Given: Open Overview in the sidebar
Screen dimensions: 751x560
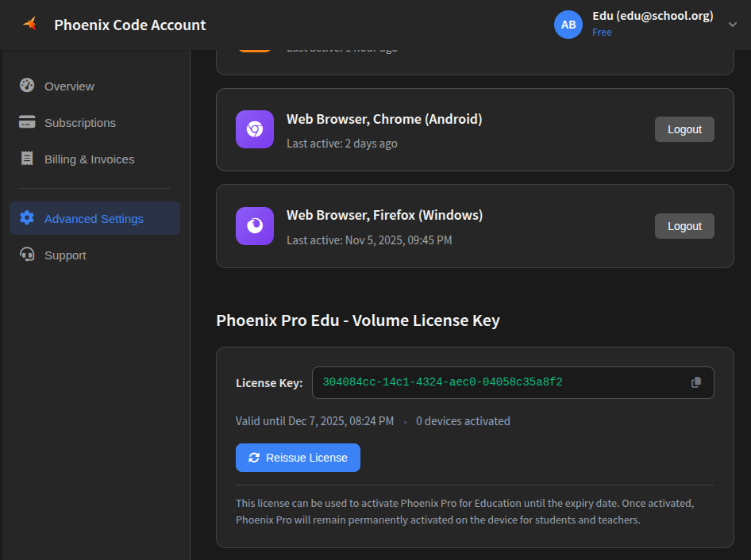Looking at the screenshot, I should [x=69, y=86].
